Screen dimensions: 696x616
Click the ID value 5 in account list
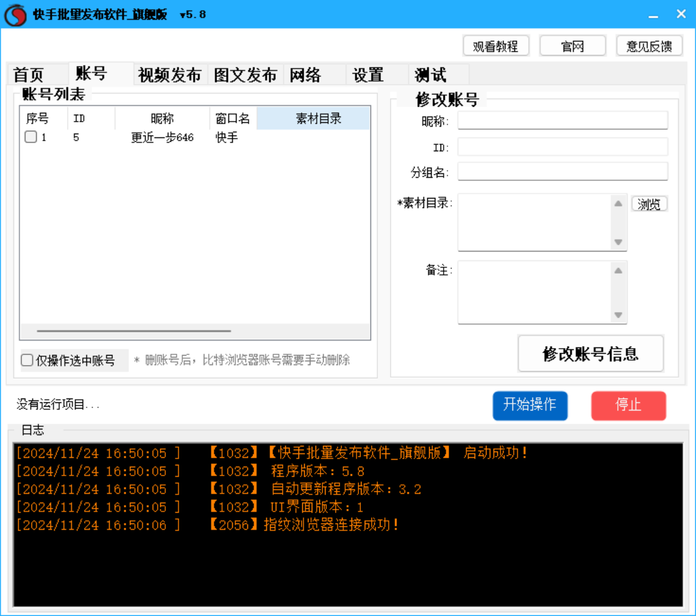point(76,137)
